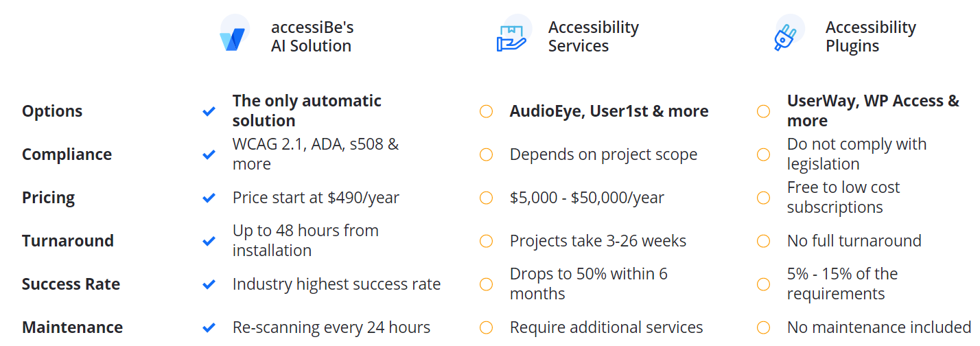Viewport: 980px width, 346px height.
Task: Click the 'Pricing' row label
Action: click(48, 198)
